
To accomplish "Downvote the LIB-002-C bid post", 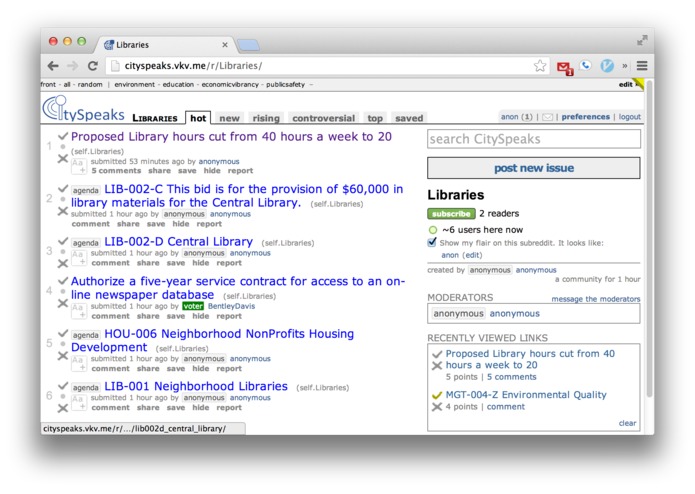I will [63, 211].
